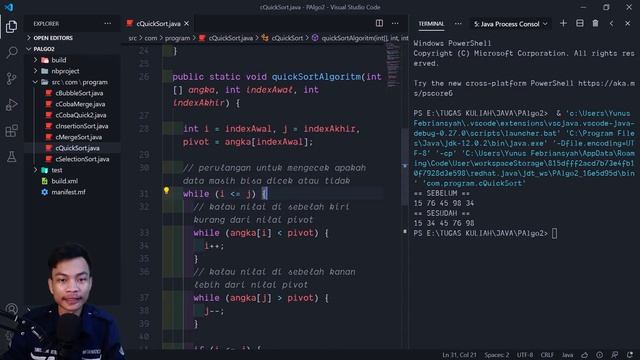Select language mode Java in status bar
The width and height of the screenshot is (640, 360).
(567, 355)
